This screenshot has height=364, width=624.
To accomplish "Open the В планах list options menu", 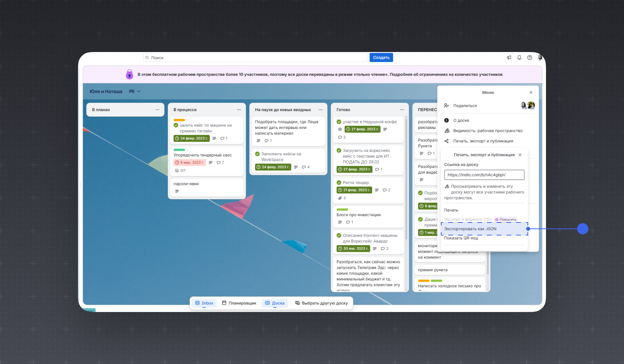I will (x=157, y=110).
